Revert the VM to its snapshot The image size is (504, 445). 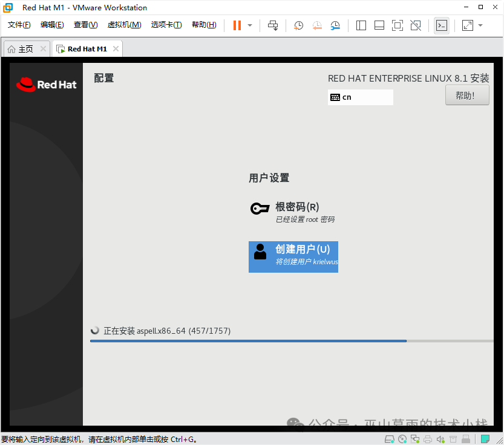[x=318, y=25]
